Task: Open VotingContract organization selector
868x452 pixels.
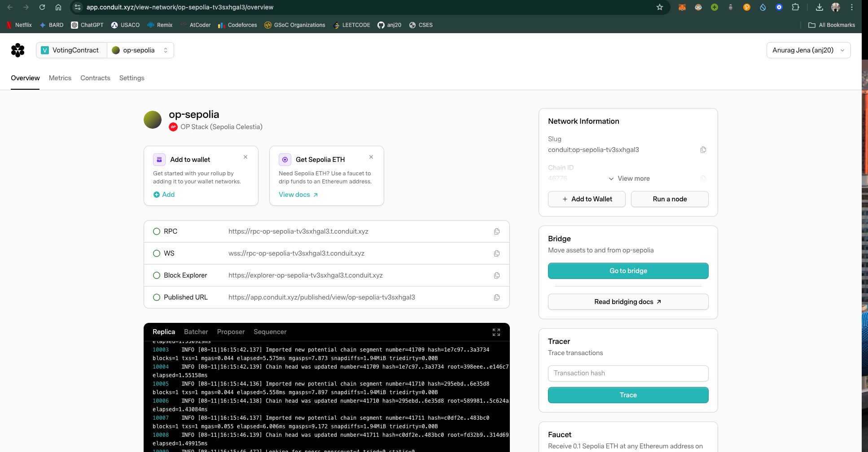Action: [x=71, y=50]
